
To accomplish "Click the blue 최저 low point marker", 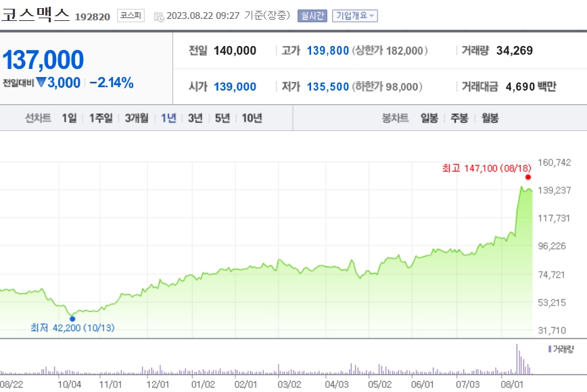I will (72, 319).
